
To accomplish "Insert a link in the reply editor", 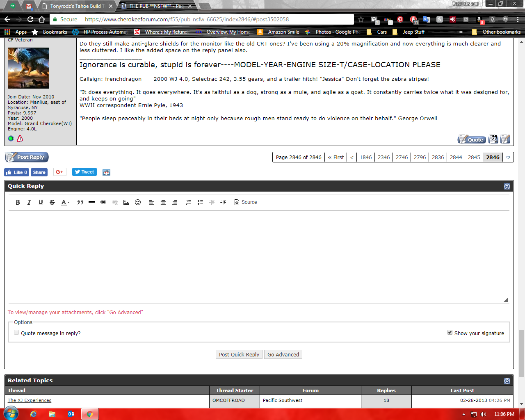I will coord(103,202).
